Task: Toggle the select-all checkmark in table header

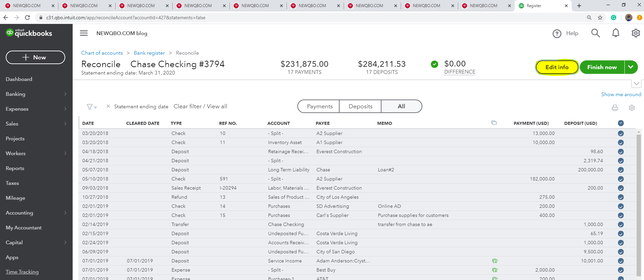Action: point(621,123)
